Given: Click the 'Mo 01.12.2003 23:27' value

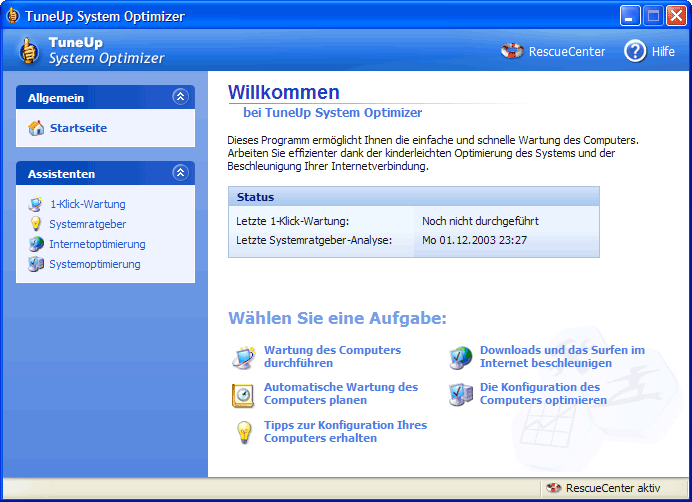Looking at the screenshot, I should (x=474, y=240).
